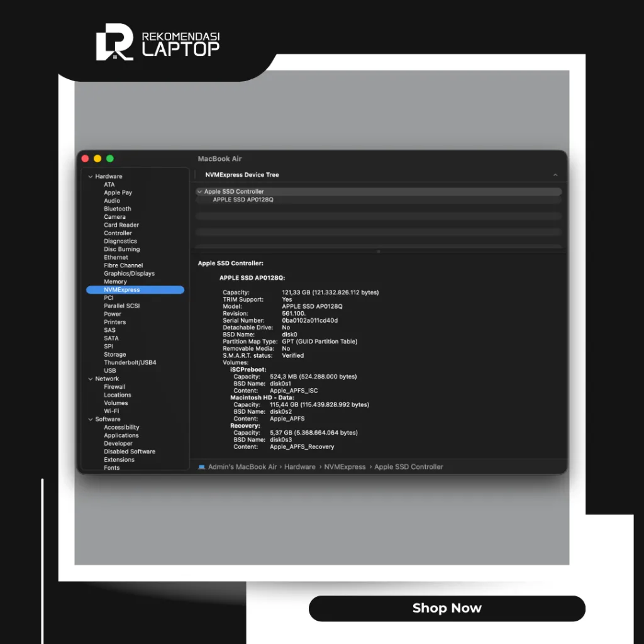Screen dimensions: 644x644
Task: Open Ethernet hardware info
Action: [x=116, y=257]
